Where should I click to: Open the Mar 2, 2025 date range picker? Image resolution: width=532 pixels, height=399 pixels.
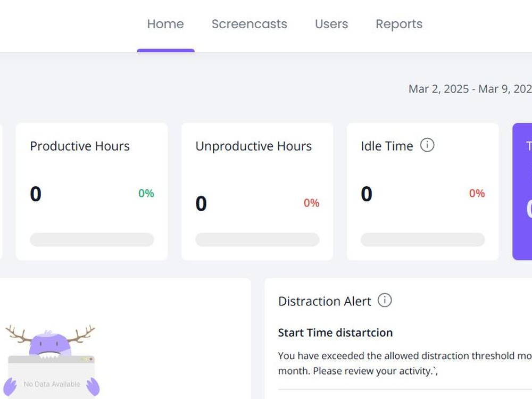click(x=470, y=89)
